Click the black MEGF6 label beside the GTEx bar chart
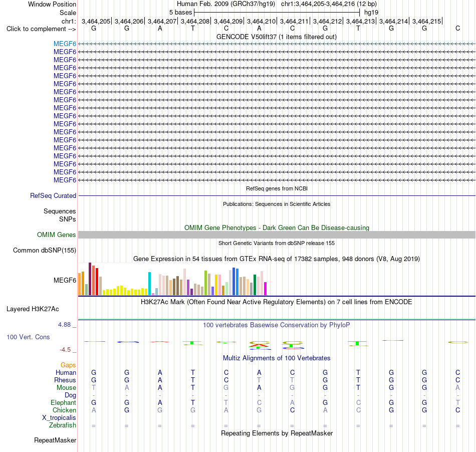 pyautogui.click(x=65, y=280)
